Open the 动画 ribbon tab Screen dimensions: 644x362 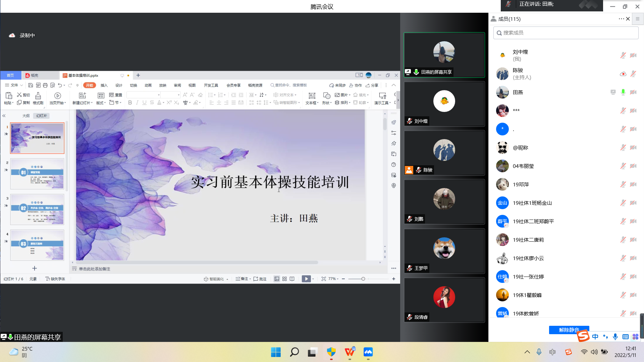(x=148, y=85)
